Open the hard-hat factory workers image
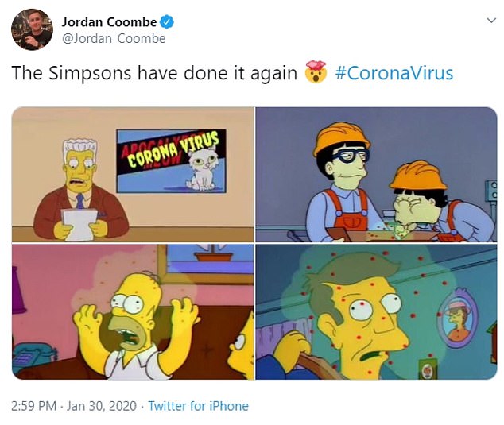This screenshot has width=504, height=425. 376,175
